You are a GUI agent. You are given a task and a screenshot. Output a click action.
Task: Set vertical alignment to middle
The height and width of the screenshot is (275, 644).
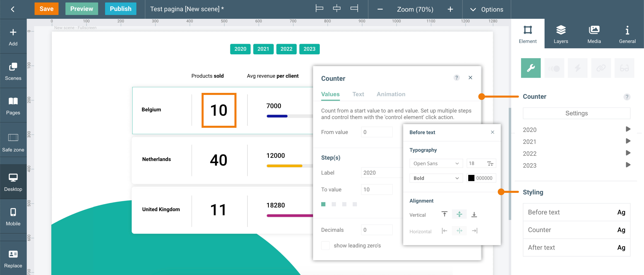click(459, 214)
